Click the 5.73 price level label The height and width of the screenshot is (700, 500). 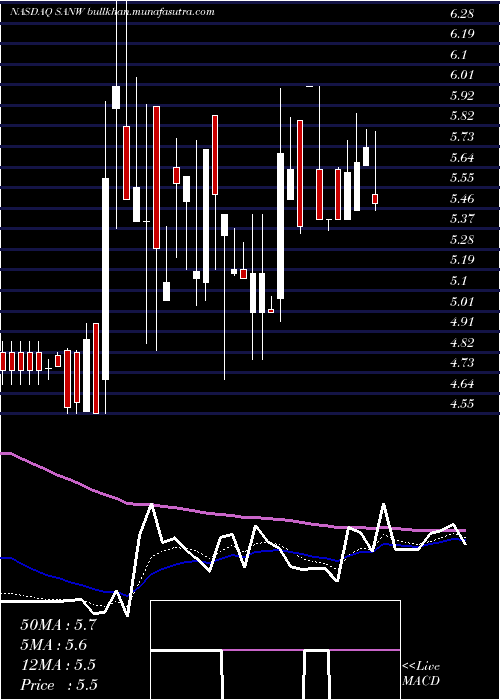(x=462, y=137)
